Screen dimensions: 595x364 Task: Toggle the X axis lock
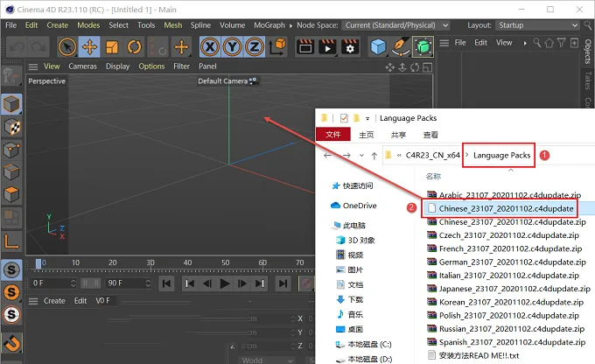point(210,47)
